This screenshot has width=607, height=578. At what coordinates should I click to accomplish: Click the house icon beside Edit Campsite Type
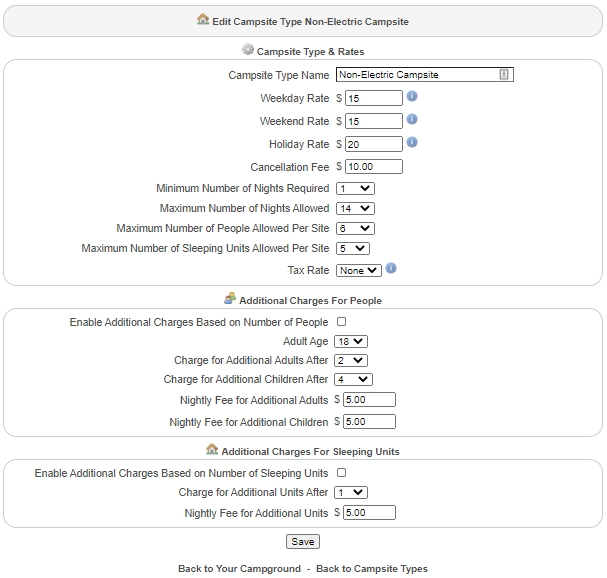click(x=204, y=20)
